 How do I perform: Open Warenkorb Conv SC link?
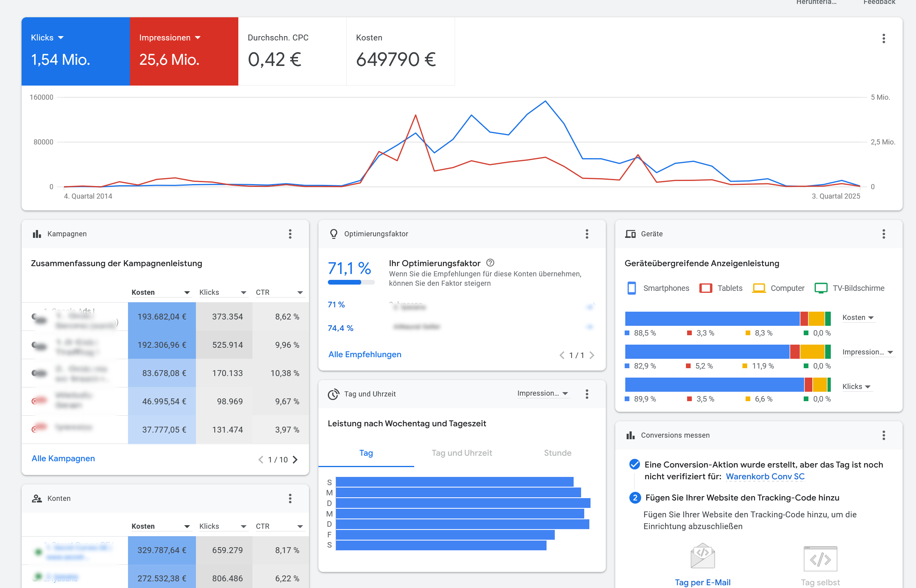(765, 477)
